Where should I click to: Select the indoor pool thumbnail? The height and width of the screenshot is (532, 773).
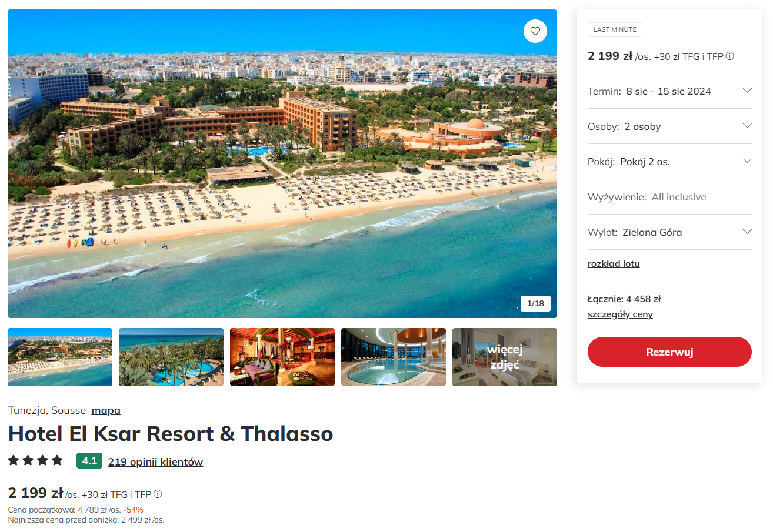[x=394, y=357]
